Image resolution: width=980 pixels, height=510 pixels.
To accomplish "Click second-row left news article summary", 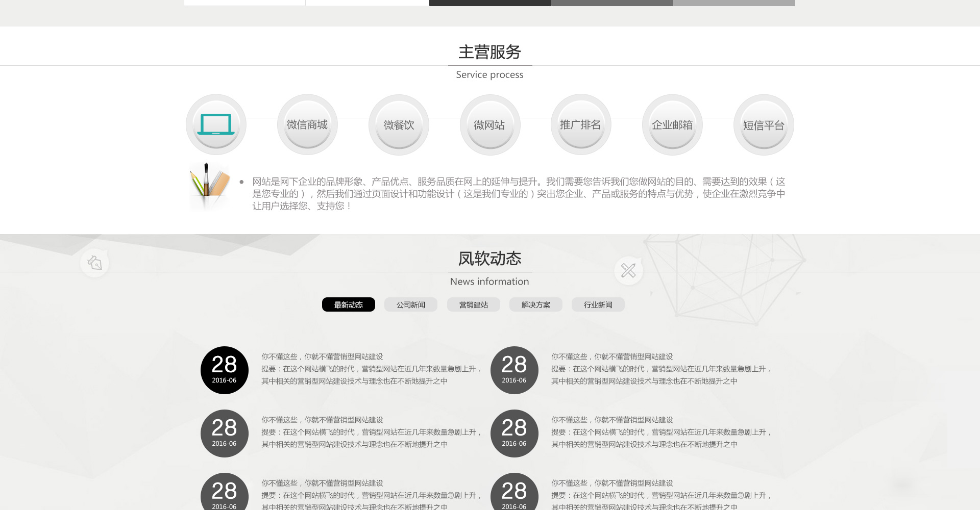I will (371, 438).
